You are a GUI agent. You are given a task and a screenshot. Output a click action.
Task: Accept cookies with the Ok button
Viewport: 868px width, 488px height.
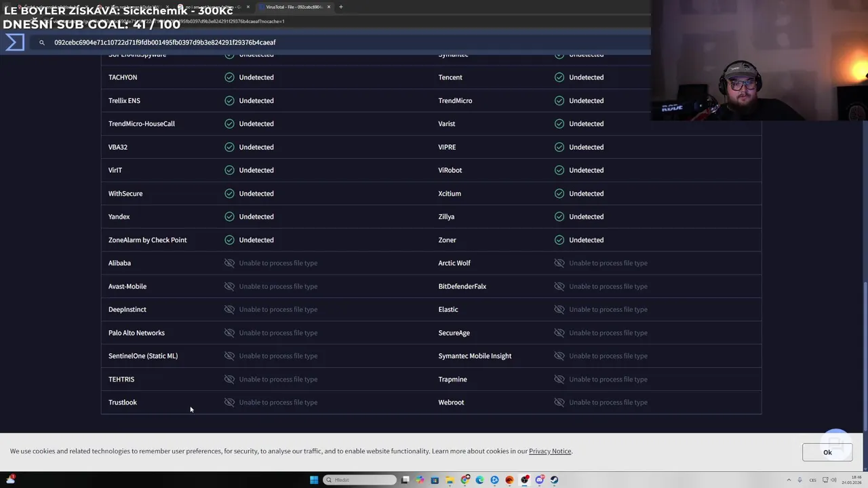(827, 452)
